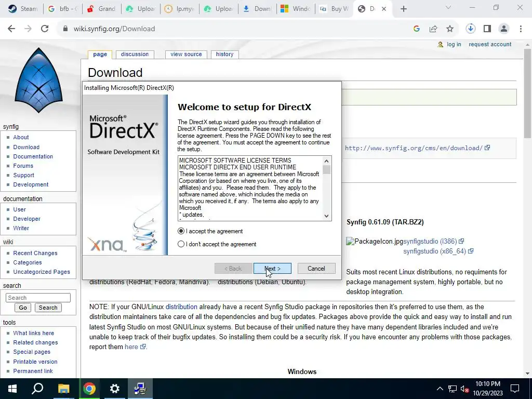Select 'I don't accept the agreement' option

click(181, 244)
